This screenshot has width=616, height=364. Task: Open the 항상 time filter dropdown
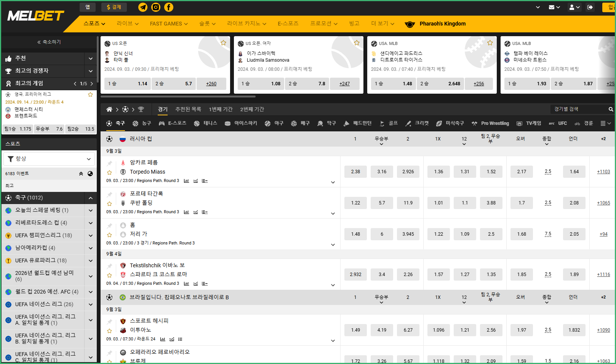point(49,159)
